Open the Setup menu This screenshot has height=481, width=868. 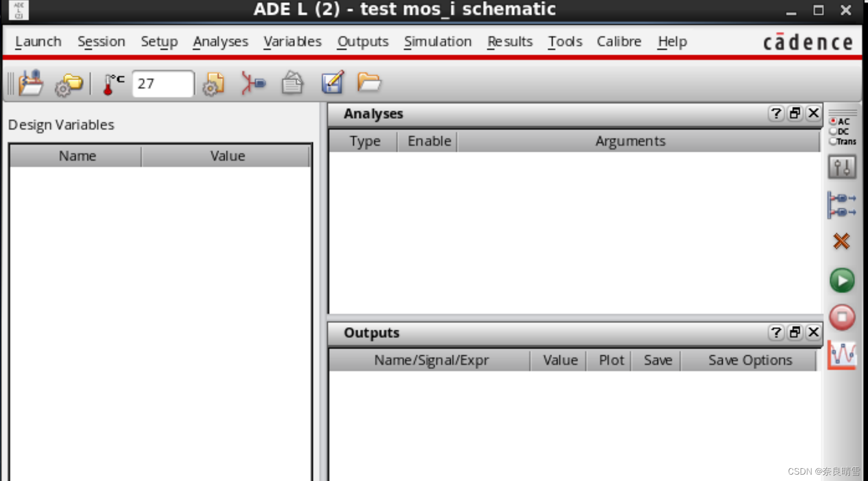pyautogui.click(x=159, y=41)
